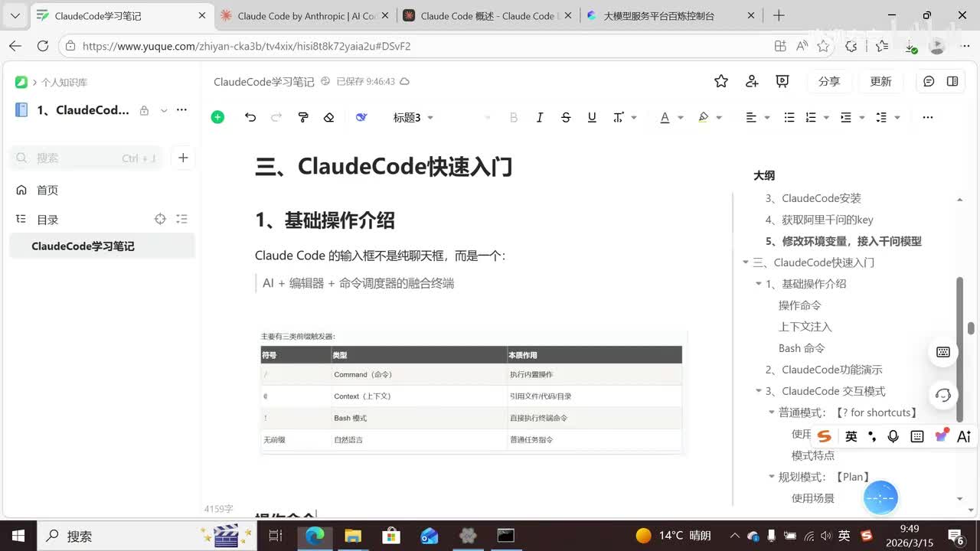The height and width of the screenshot is (551, 980).
Task: Switch to Claude Code by Anthropic tab
Action: tap(304, 15)
